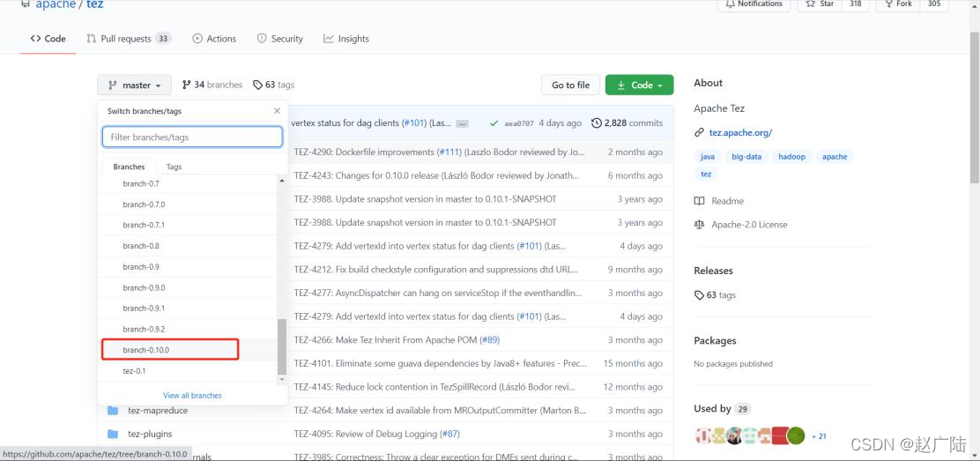Open the Insights tab
Screen dimensions: 980x461
pyautogui.click(x=346, y=39)
